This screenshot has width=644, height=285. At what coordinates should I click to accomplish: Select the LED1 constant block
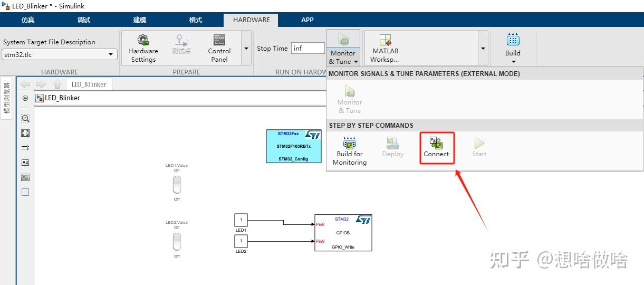click(241, 220)
